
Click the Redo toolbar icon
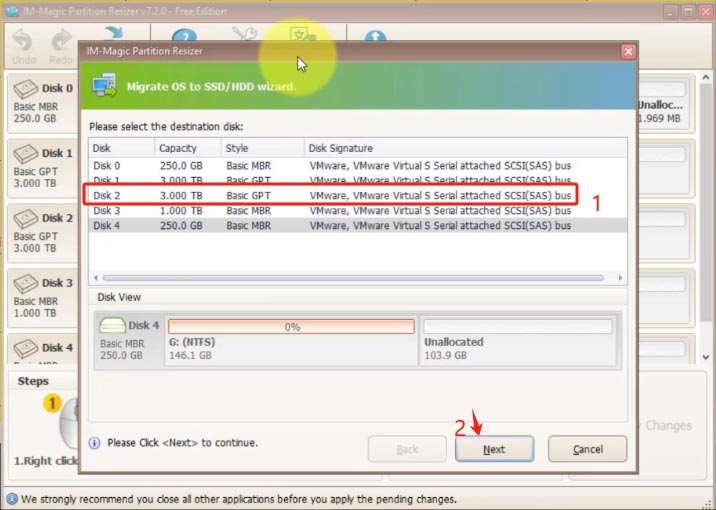(x=61, y=41)
